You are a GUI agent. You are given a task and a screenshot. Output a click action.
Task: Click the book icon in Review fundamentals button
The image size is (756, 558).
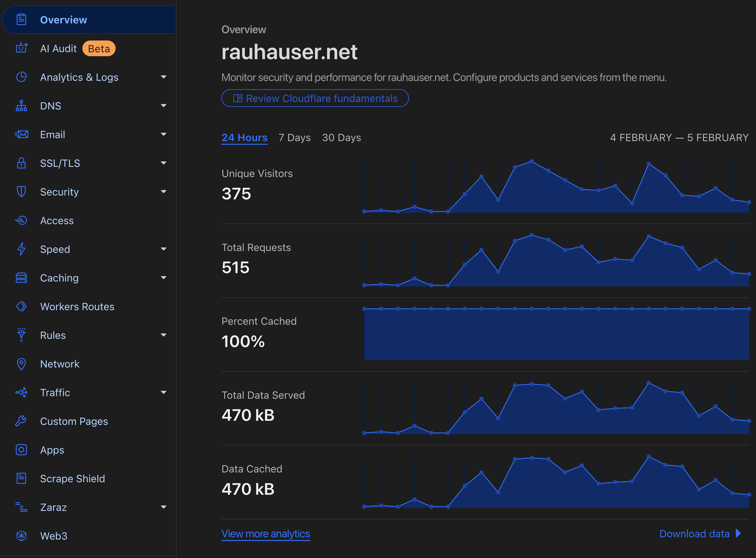(x=238, y=98)
